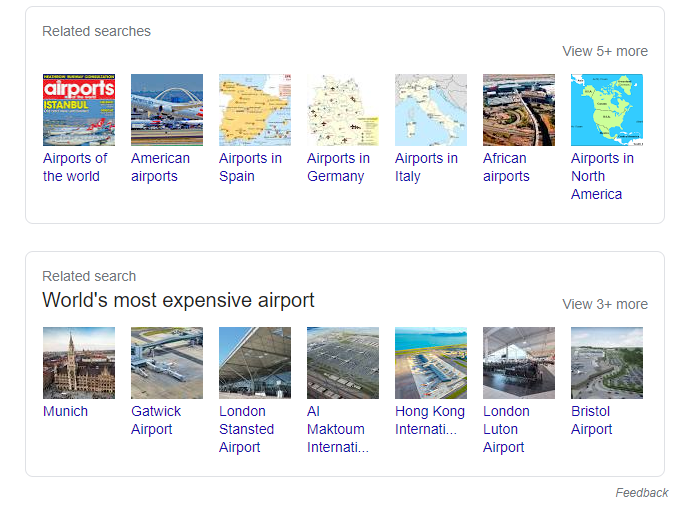Expand View 5+ more related searches

click(x=605, y=51)
